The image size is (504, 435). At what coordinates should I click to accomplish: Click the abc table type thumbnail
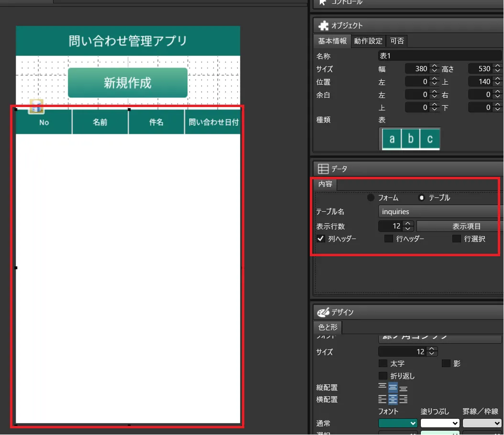coord(410,139)
